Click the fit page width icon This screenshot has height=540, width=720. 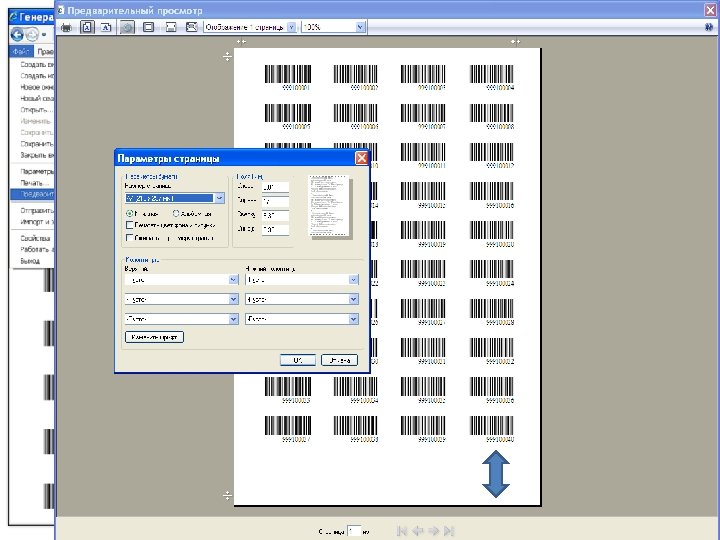(x=171, y=28)
